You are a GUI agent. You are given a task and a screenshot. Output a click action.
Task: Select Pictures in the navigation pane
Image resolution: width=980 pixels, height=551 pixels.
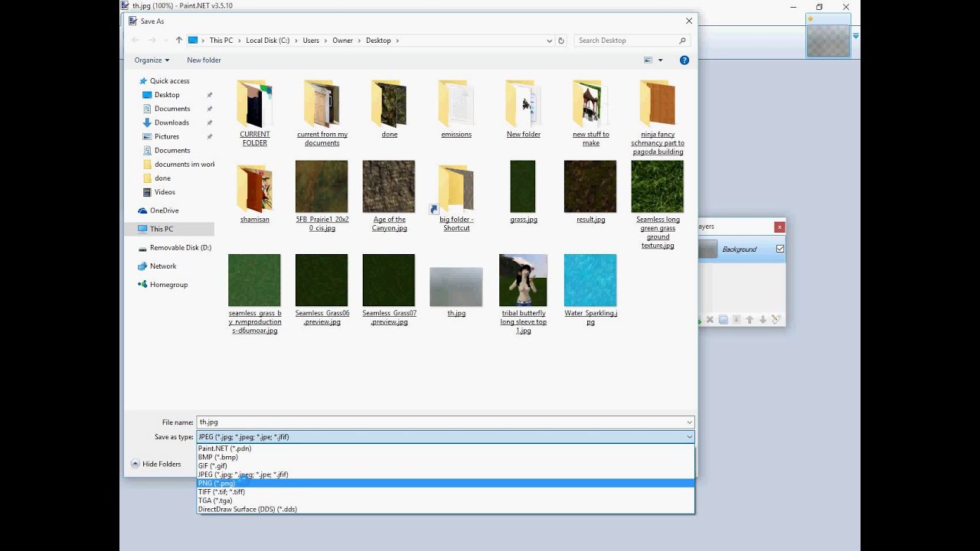[x=167, y=136]
